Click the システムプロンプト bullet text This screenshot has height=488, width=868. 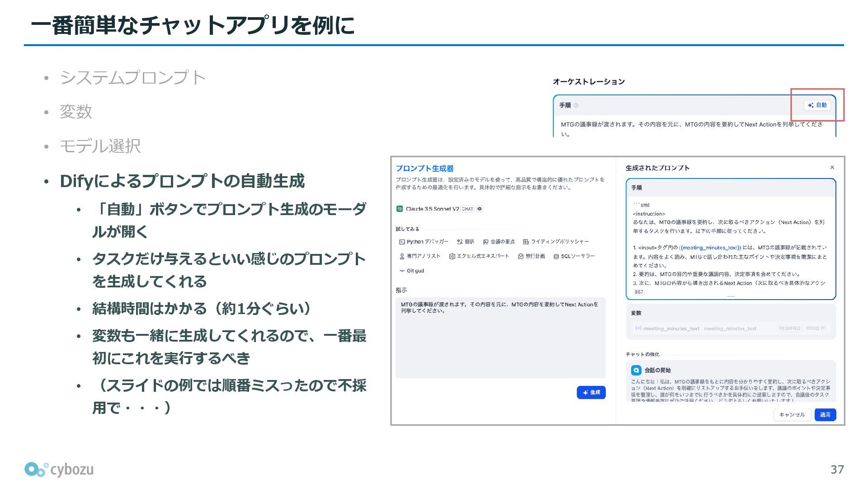coord(133,78)
